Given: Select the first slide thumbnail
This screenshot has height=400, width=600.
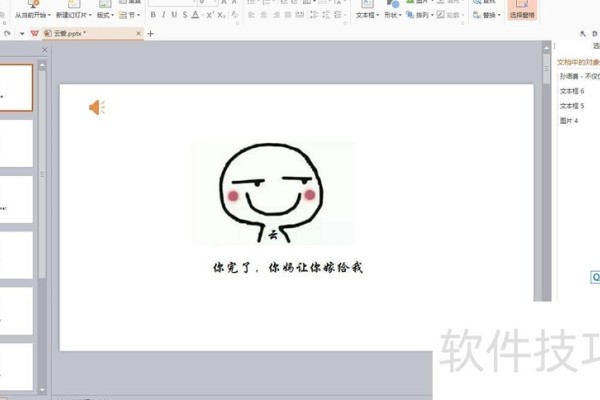Looking at the screenshot, I should point(16,88).
